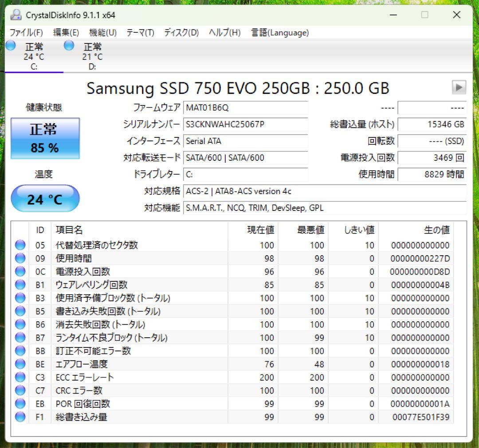Click the status lamp beside BE エアフロー温度 row
Image resolution: width=479 pixels, height=448 pixels.
[20, 364]
